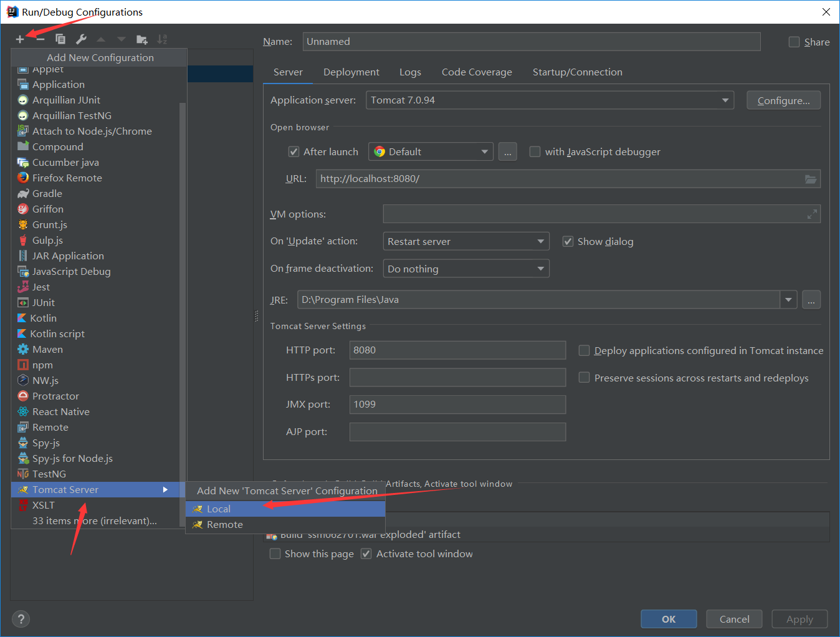Click the HTTP port input field
The height and width of the screenshot is (637, 840).
click(x=457, y=350)
